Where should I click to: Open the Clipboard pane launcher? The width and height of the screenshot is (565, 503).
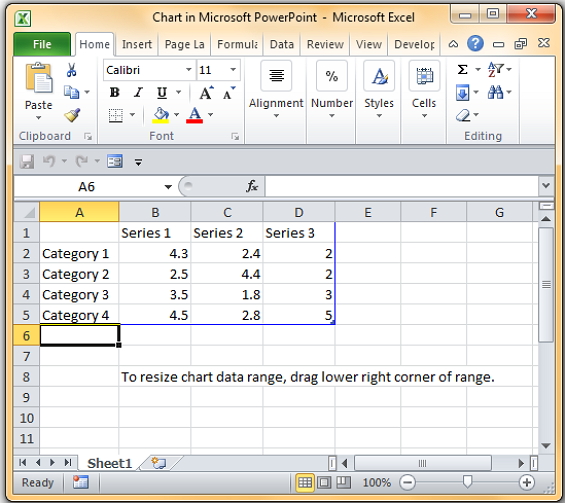[88, 137]
